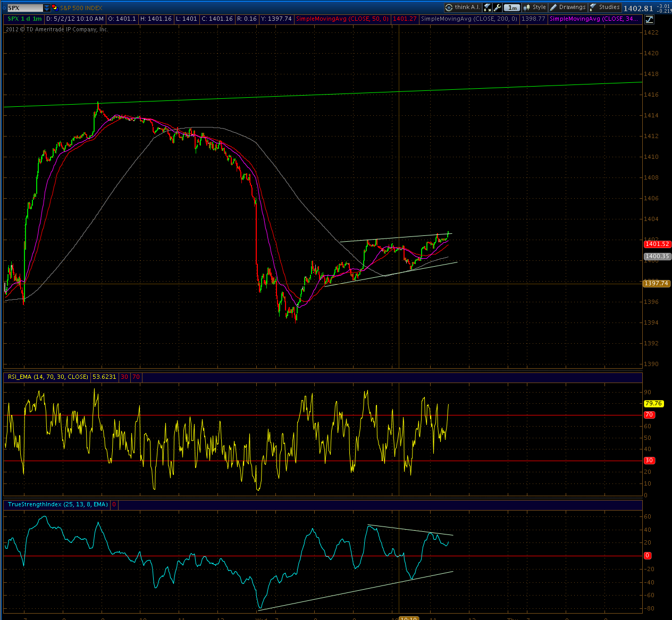Image resolution: width=672 pixels, height=620 pixels.
Task: Click the date 5/2/12 10:10 AM readout
Action: tap(75, 19)
